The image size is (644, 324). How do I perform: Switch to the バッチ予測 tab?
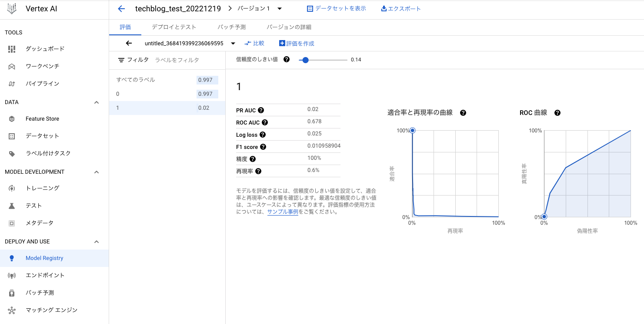[x=231, y=27]
